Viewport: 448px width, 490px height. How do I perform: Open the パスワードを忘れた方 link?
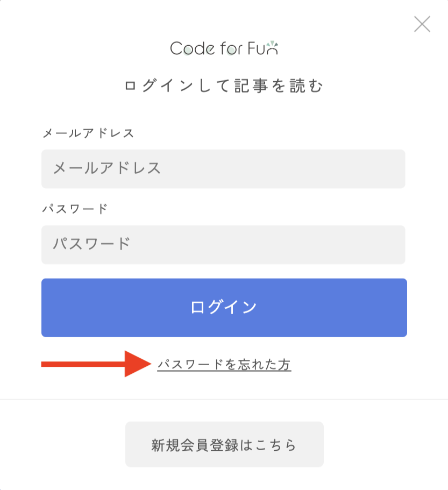click(x=224, y=364)
